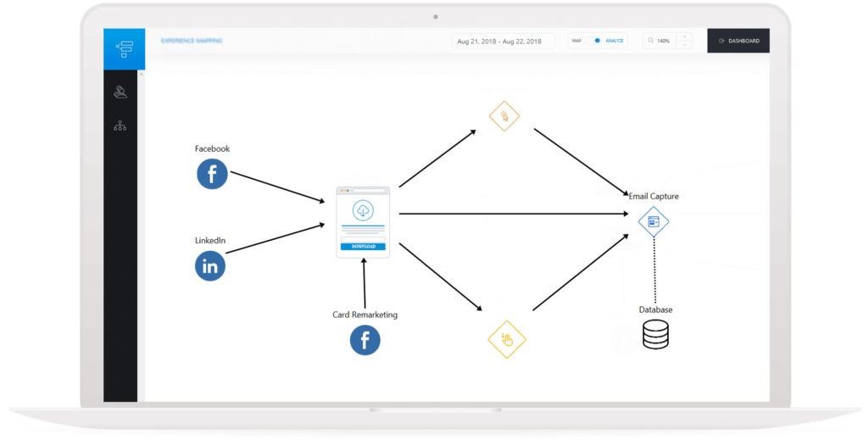
Task: Click the ANALYZE mode label
Action: (x=615, y=41)
